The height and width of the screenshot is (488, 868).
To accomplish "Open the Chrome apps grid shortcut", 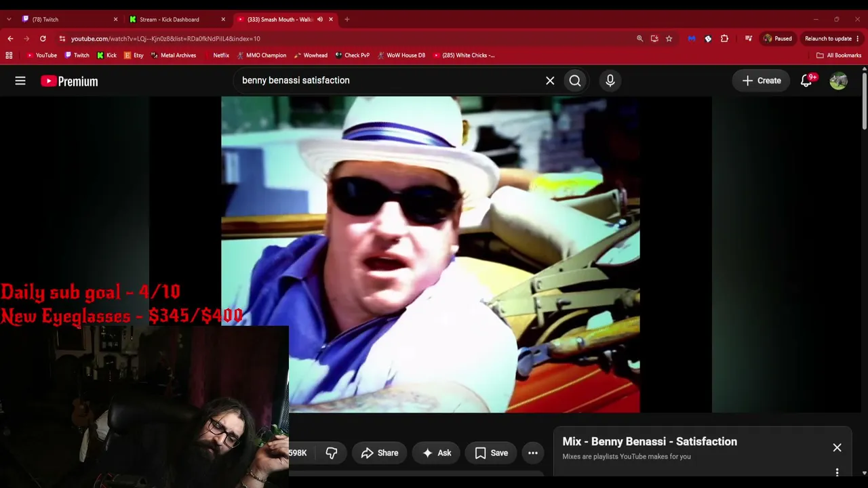I will 9,56.
